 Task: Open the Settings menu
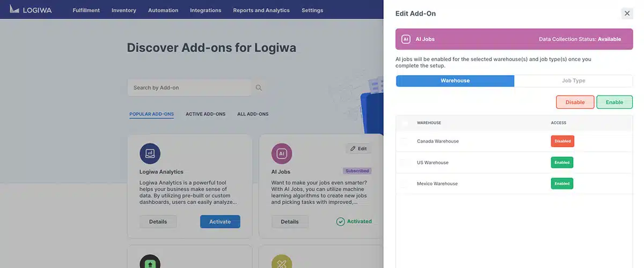pyautogui.click(x=312, y=10)
